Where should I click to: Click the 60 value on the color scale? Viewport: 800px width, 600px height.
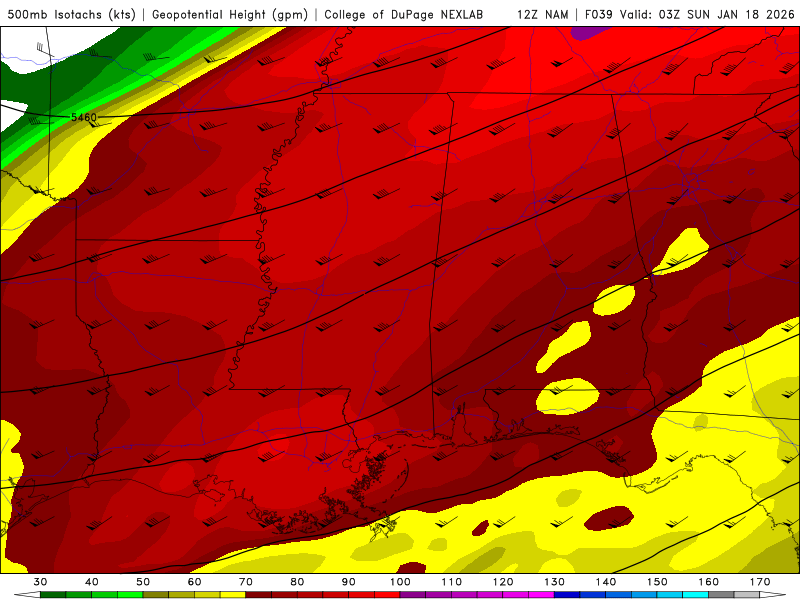(x=194, y=582)
